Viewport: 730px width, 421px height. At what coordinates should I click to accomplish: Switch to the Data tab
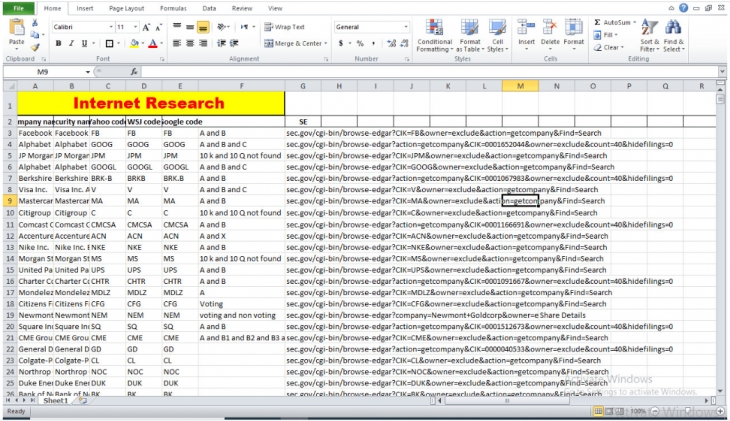(x=209, y=8)
